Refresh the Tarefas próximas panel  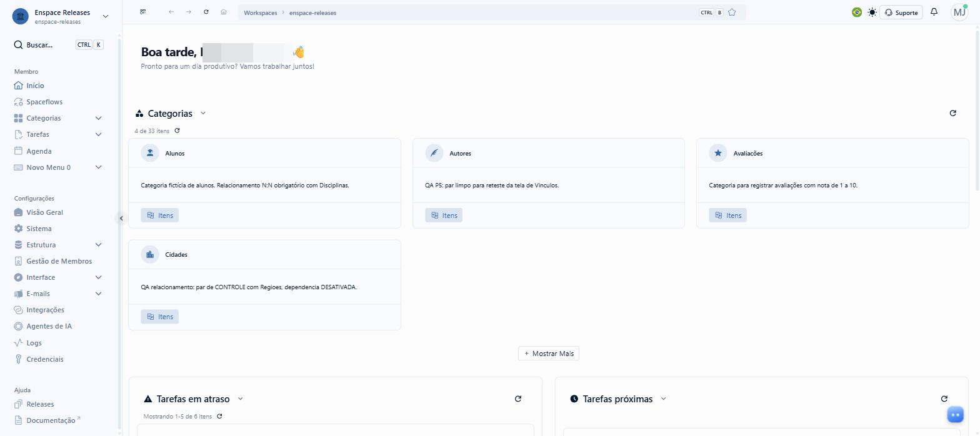[944, 399]
